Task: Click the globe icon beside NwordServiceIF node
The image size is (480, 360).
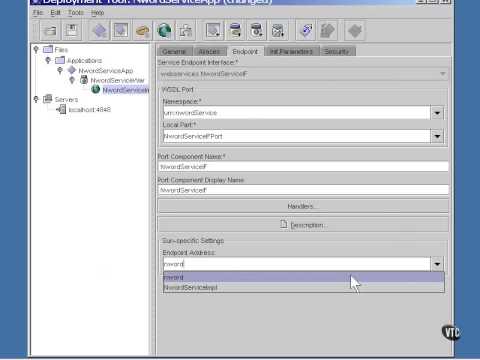Action: 96,89
